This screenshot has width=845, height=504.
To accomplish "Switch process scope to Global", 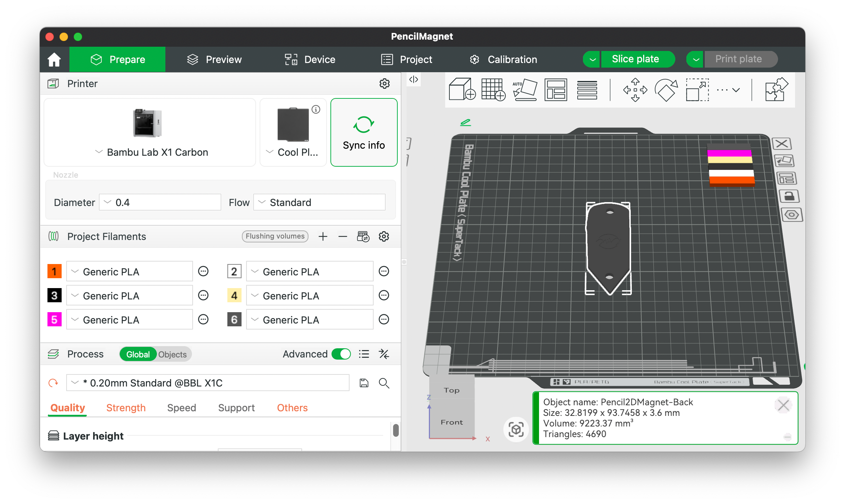I will coord(138,354).
